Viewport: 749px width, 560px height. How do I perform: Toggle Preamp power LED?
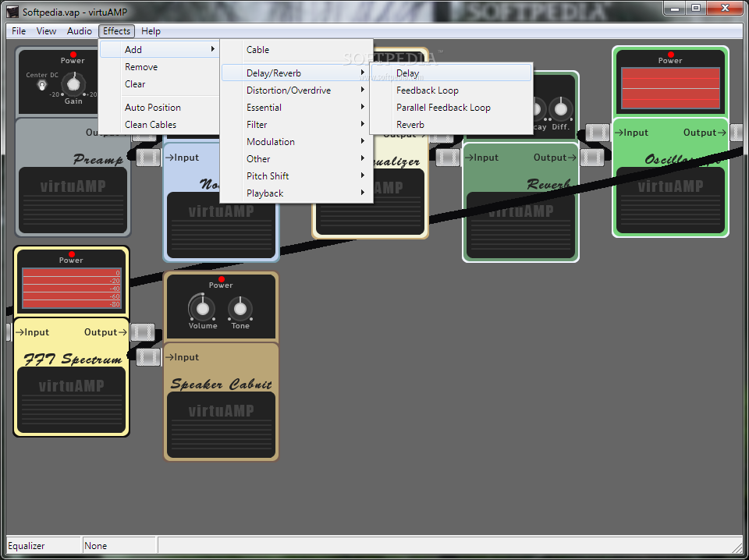point(73,55)
